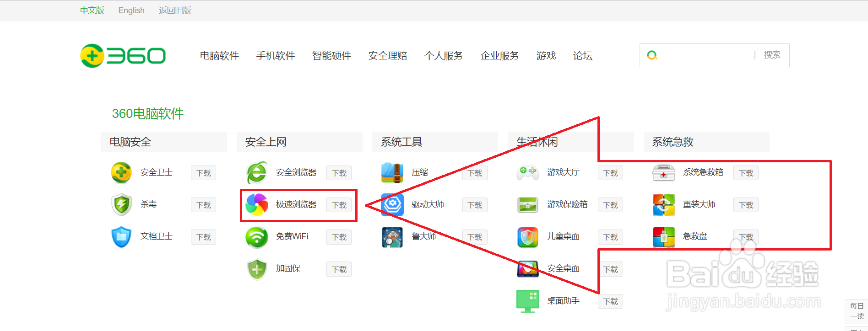The image size is (868, 331).
Task: Click the 桌面助手 text label
Action: point(563,301)
